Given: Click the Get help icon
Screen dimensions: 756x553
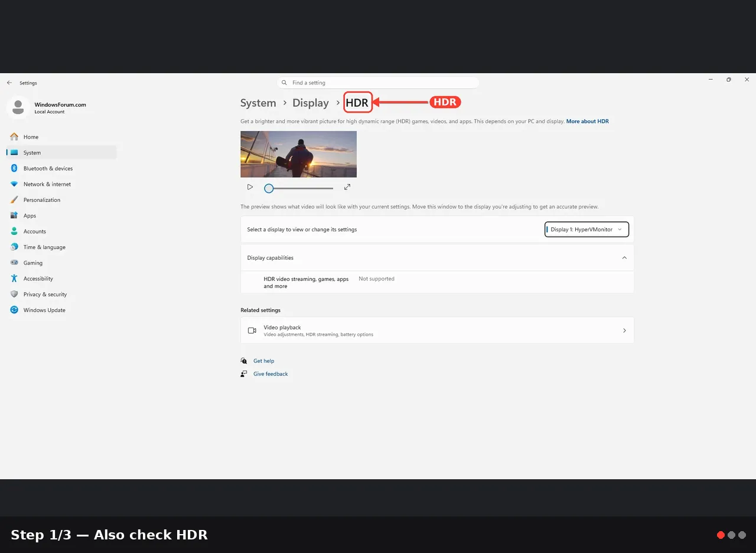Looking at the screenshot, I should coord(244,361).
